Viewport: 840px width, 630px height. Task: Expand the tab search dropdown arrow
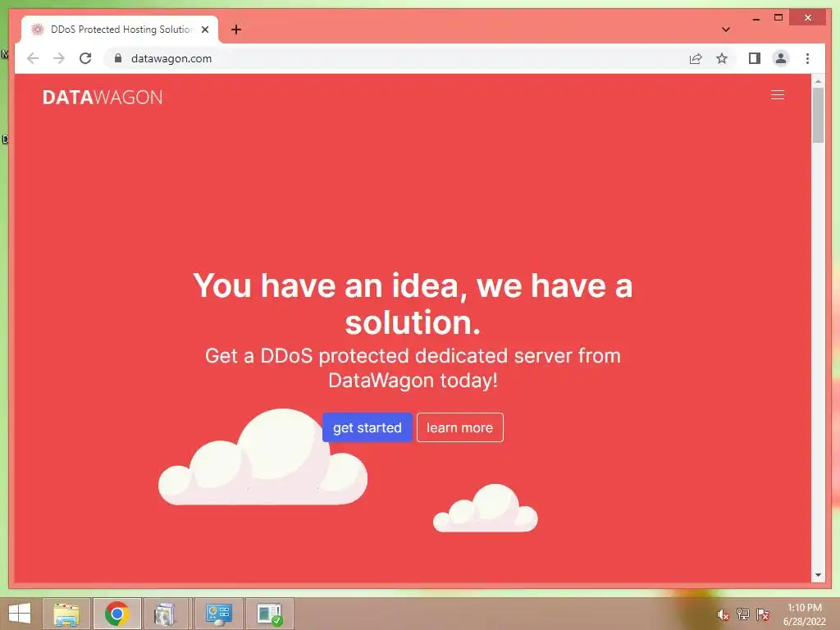click(725, 30)
